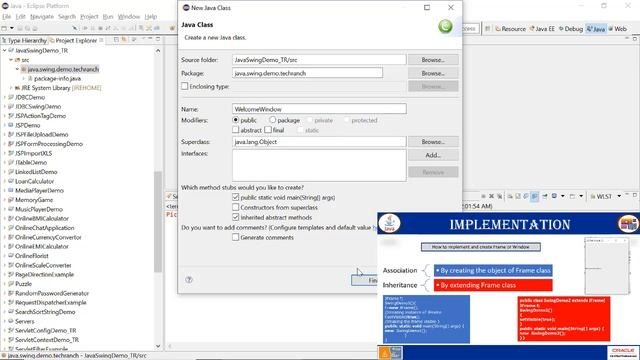
Task: Click the Terminate stop icon in main toolbar
Action: point(100,28)
